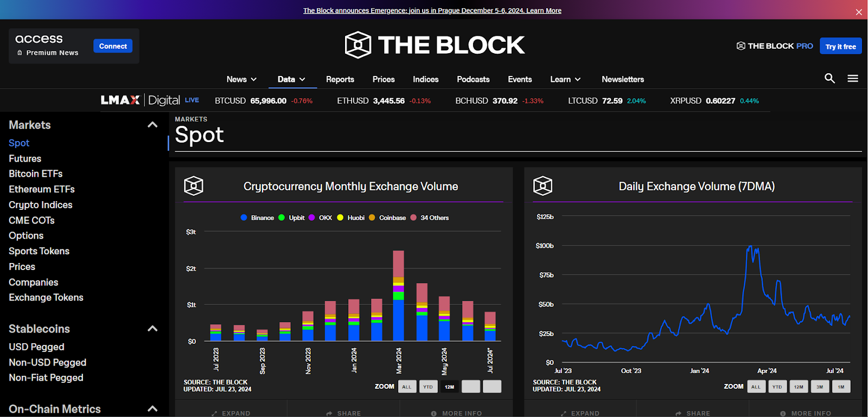Click the BTCUSD ticker quote

[x=264, y=101]
